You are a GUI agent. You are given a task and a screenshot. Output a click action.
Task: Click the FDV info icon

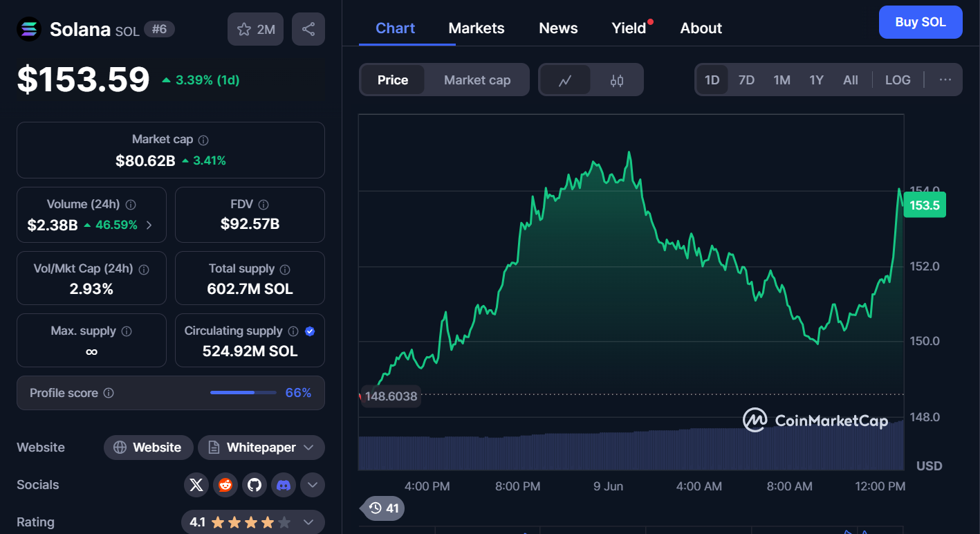coord(264,205)
